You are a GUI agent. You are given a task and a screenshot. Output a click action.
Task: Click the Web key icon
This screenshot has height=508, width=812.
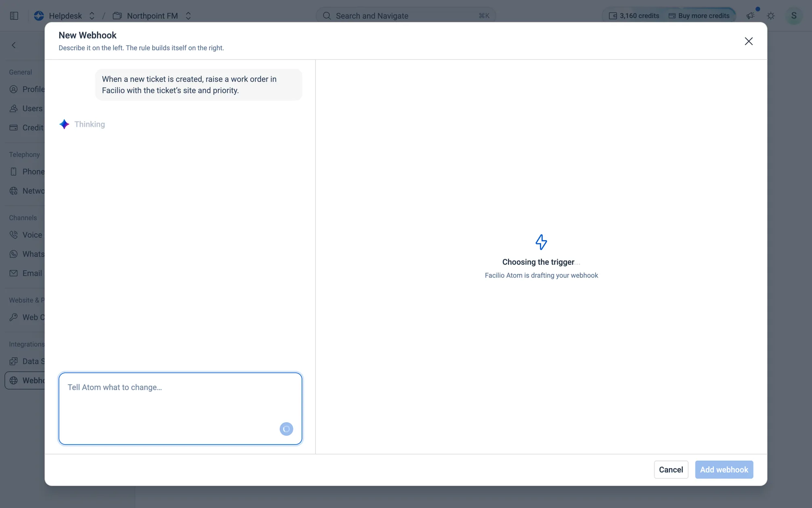coord(14,317)
